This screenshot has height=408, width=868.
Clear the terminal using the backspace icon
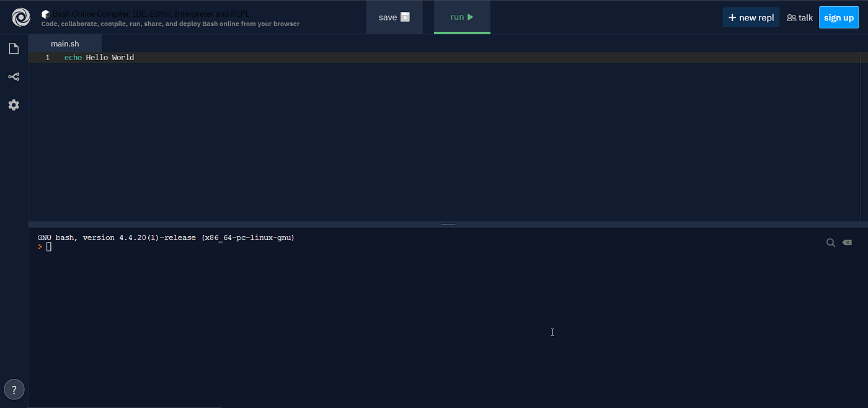847,242
